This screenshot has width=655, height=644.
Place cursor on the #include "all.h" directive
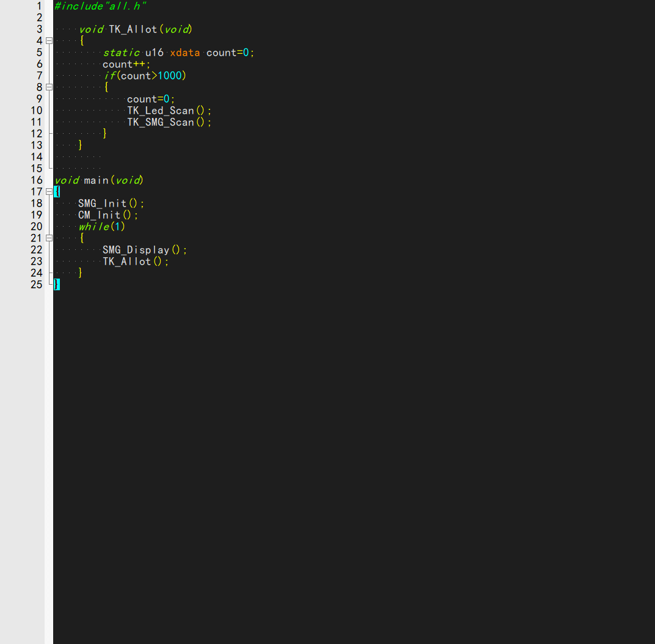click(x=100, y=6)
